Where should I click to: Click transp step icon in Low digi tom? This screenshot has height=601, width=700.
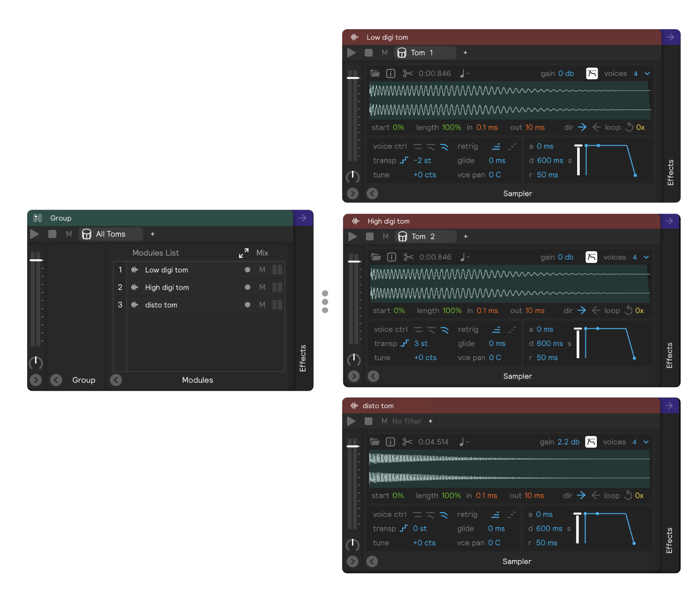(x=404, y=160)
